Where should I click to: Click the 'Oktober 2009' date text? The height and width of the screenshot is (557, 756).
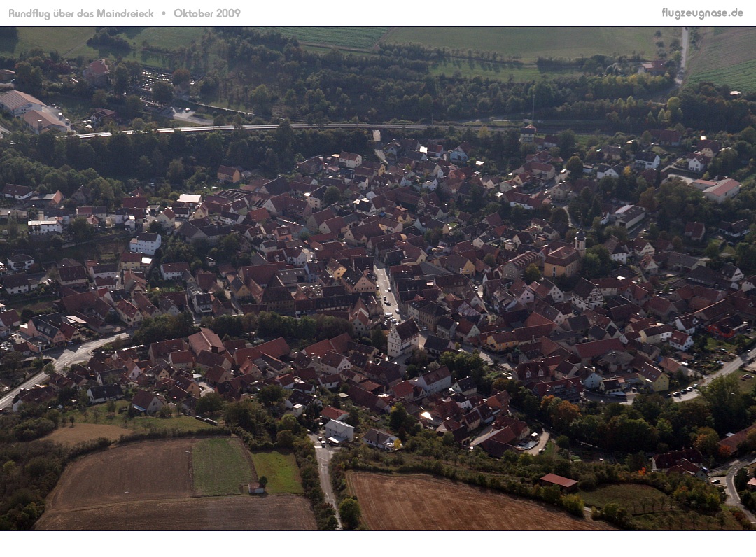[x=206, y=13]
